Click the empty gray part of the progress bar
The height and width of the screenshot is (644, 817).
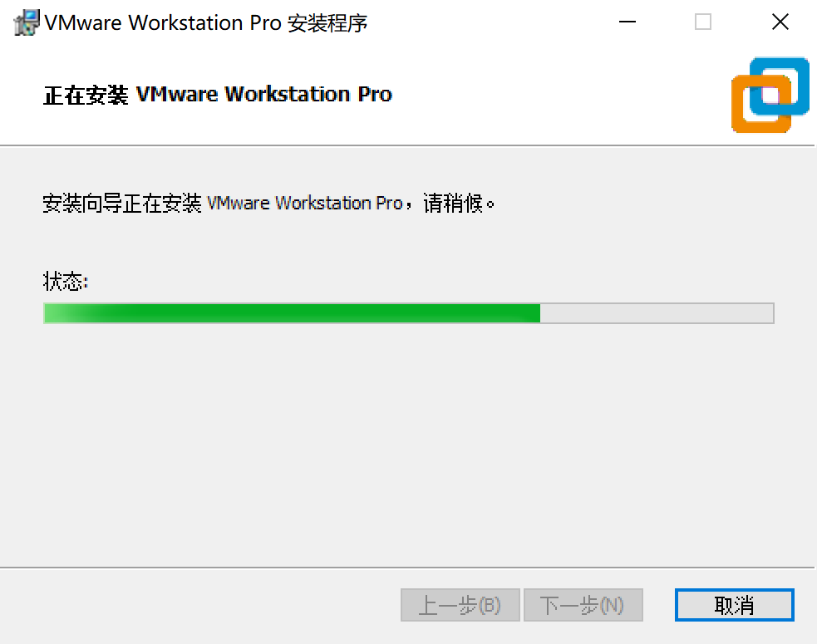pyautogui.click(x=657, y=313)
